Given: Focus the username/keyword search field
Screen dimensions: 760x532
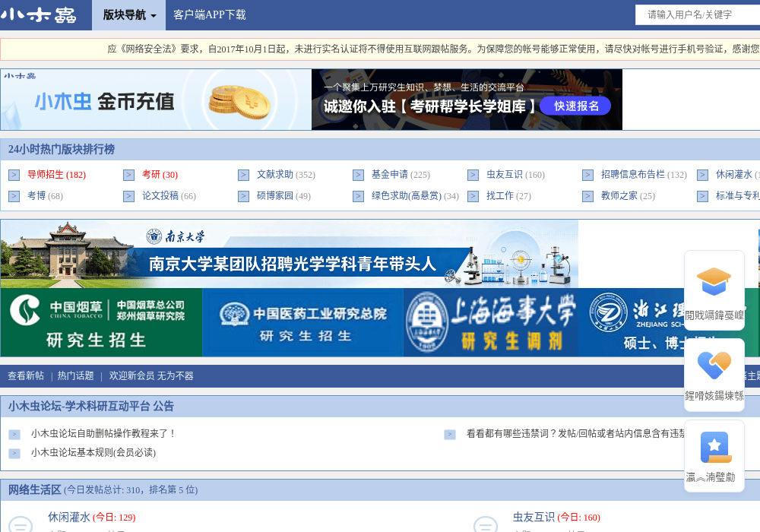Looking at the screenshot, I should (x=698, y=15).
